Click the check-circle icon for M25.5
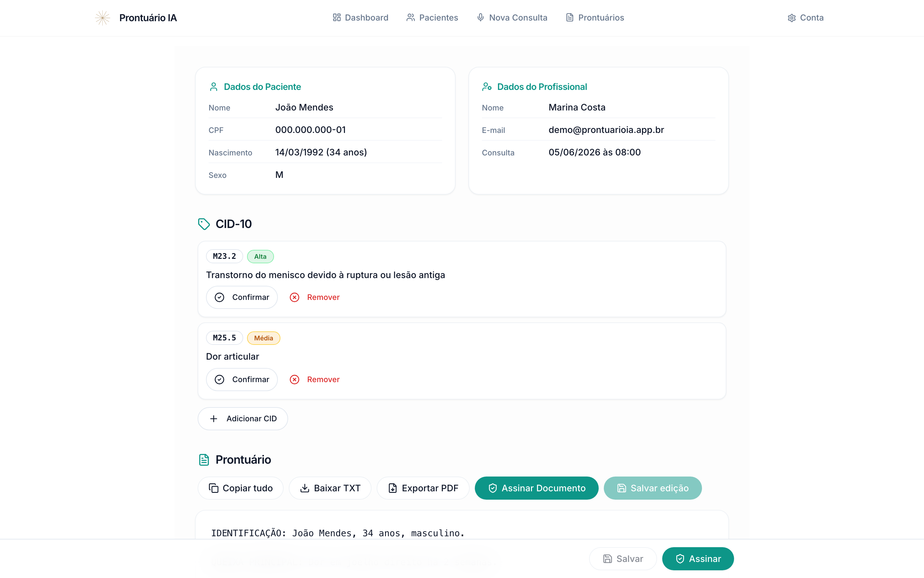924x578 pixels. [219, 380]
